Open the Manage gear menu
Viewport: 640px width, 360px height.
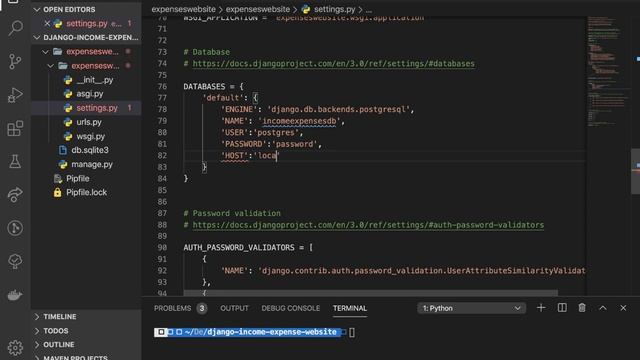click(15, 348)
